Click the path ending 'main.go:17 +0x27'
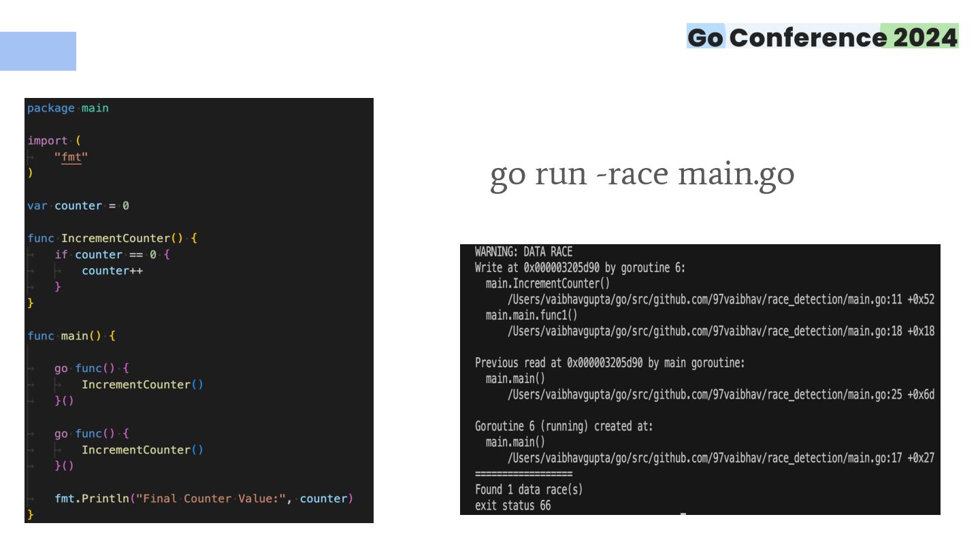 tap(721, 458)
